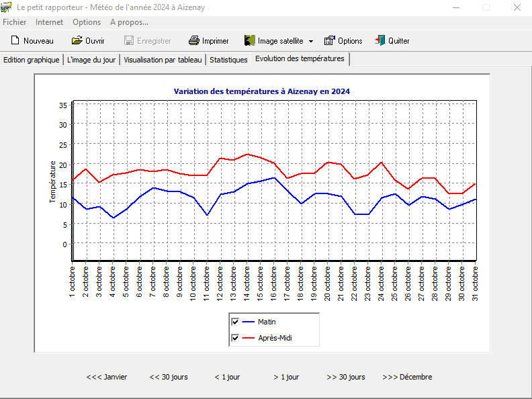The image size is (532, 399).
Task: Open the Fichier menu
Action: pos(15,22)
